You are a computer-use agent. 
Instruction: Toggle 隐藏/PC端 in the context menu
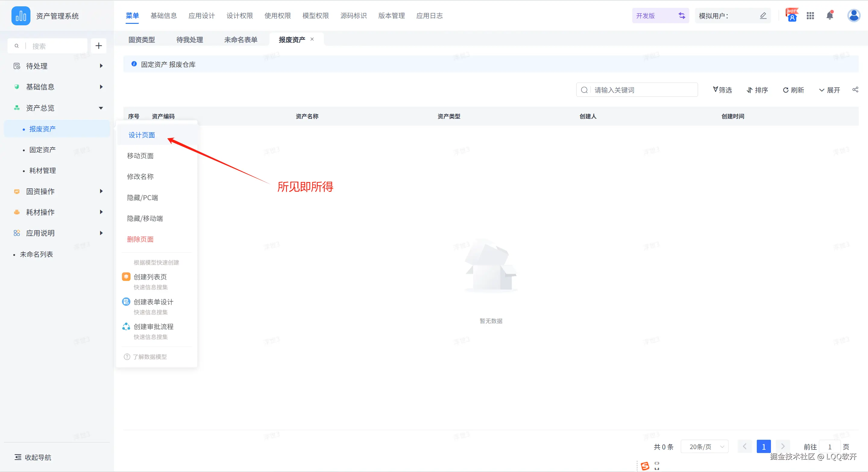[142, 198]
